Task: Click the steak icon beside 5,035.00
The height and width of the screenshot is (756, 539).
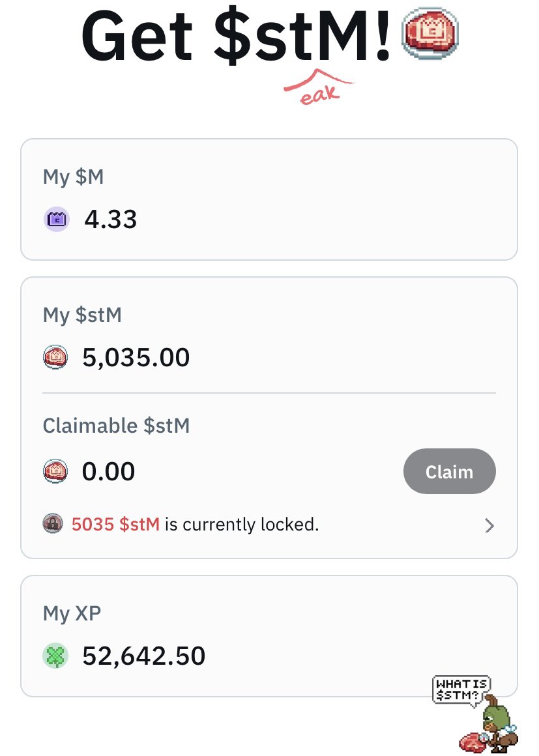Action: pos(55,357)
